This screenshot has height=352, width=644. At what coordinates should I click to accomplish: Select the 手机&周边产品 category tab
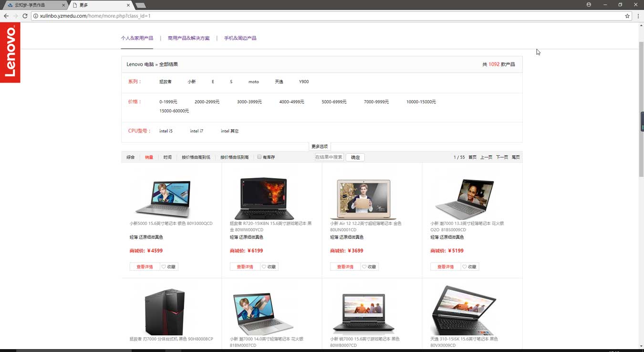(240, 38)
